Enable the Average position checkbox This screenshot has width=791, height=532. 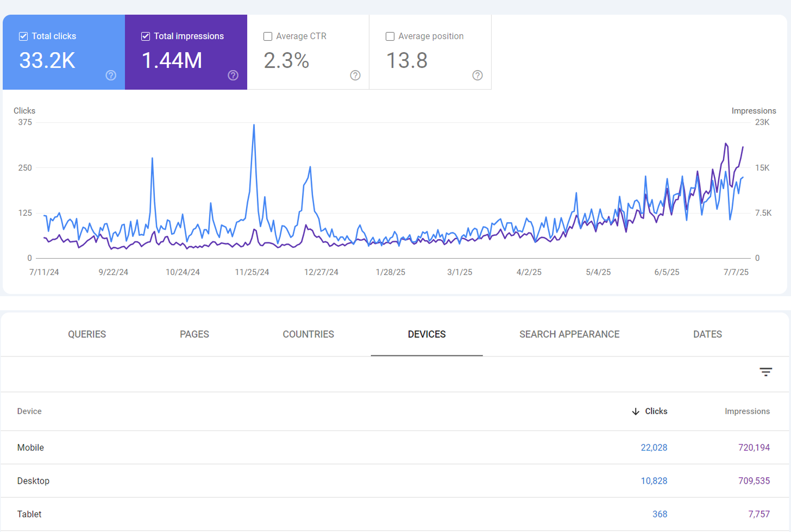(390, 36)
